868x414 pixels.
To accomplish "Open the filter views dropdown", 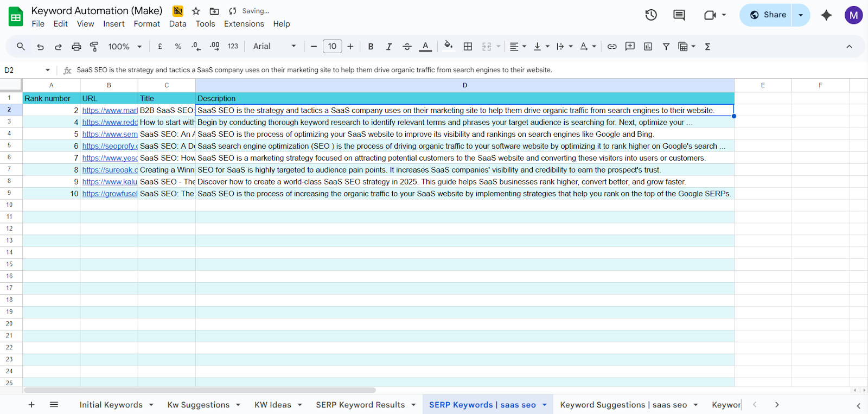I will pyautogui.click(x=687, y=47).
